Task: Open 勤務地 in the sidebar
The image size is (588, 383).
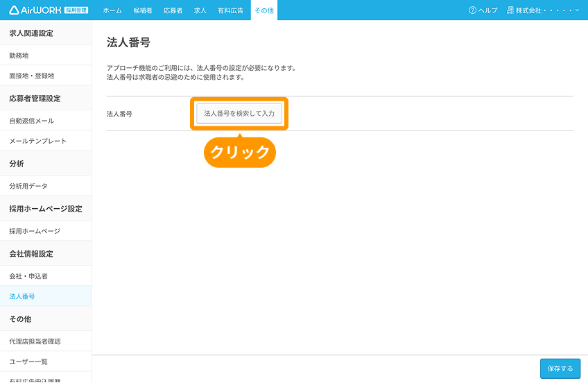Action: click(x=46, y=55)
